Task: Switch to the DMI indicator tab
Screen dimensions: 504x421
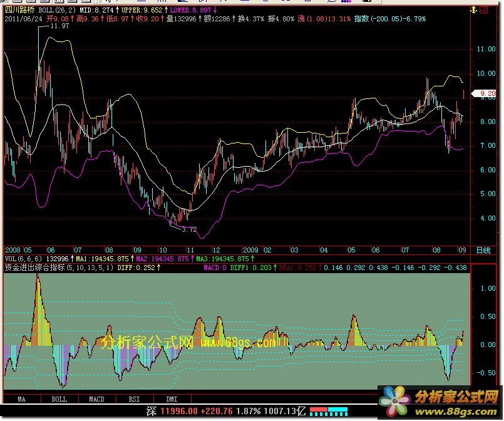Action: coord(172,399)
